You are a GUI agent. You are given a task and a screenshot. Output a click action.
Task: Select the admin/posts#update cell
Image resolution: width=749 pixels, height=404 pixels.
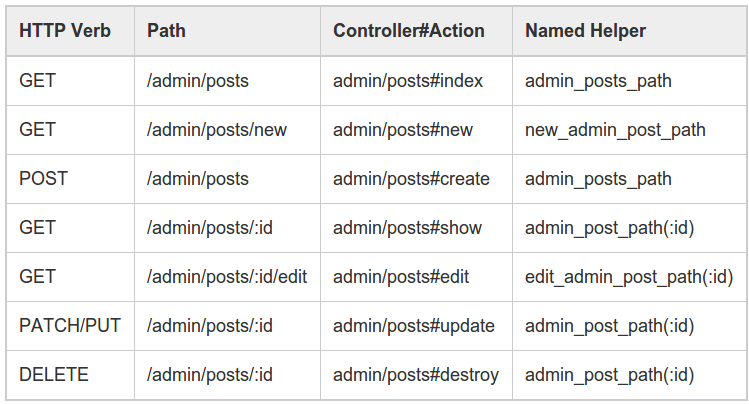click(x=414, y=326)
